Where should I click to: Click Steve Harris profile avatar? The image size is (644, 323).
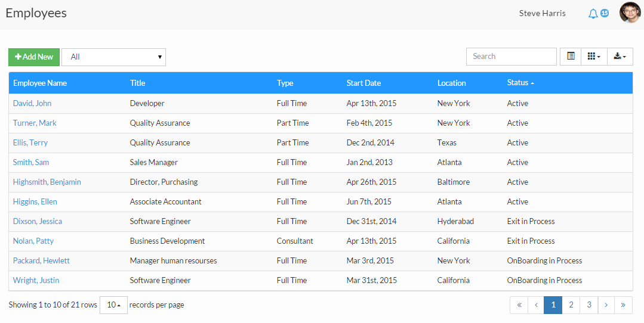click(630, 13)
